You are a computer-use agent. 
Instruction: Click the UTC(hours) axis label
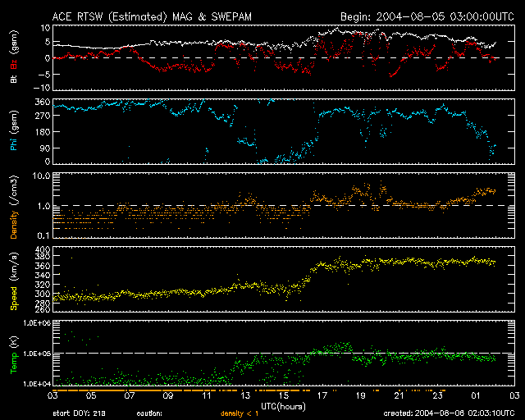click(281, 404)
